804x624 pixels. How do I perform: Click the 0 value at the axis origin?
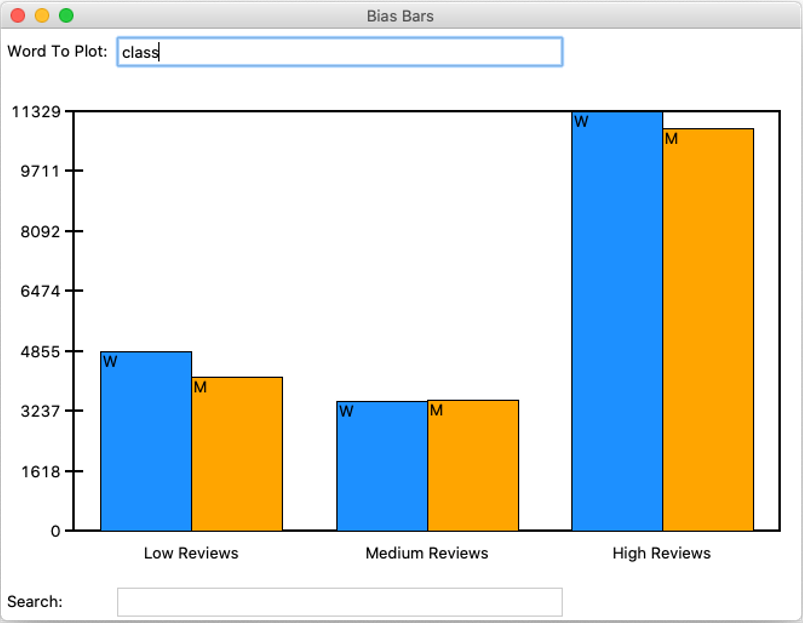tap(56, 531)
